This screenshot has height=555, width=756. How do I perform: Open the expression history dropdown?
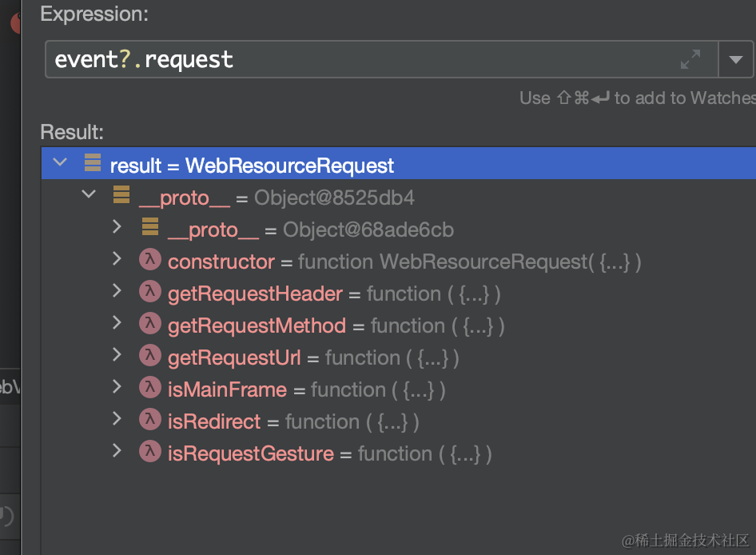[735, 59]
